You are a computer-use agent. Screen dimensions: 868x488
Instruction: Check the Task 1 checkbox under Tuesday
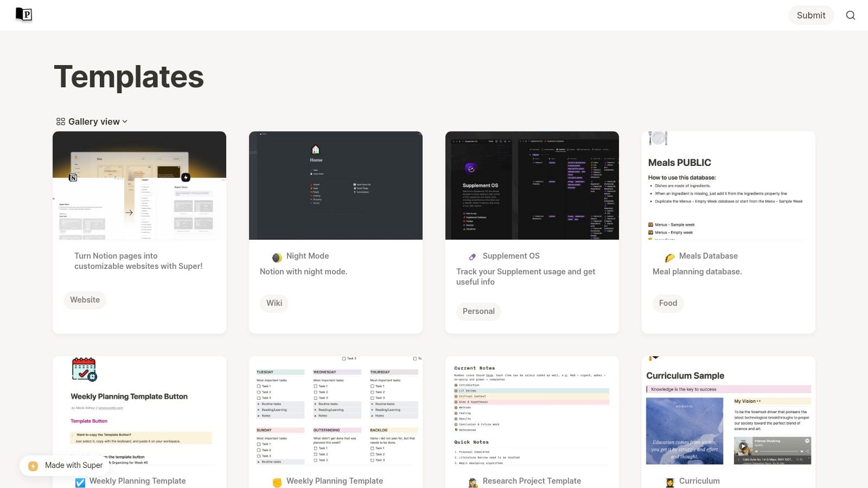point(258,386)
